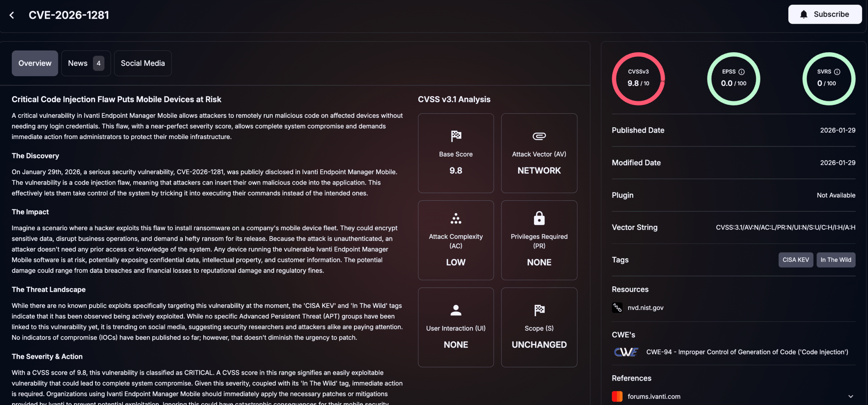Click the nvd.nist.gov resource icon
Image resolution: width=868 pixels, height=405 pixels.
(617, 308)
